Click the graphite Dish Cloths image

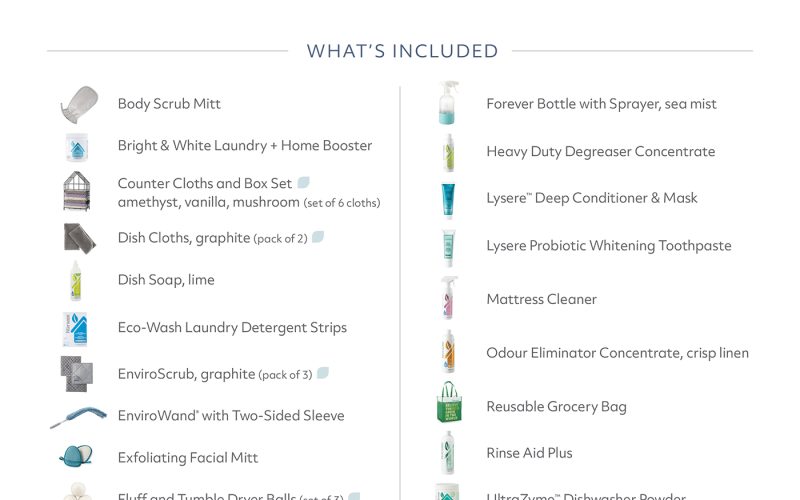78,237
